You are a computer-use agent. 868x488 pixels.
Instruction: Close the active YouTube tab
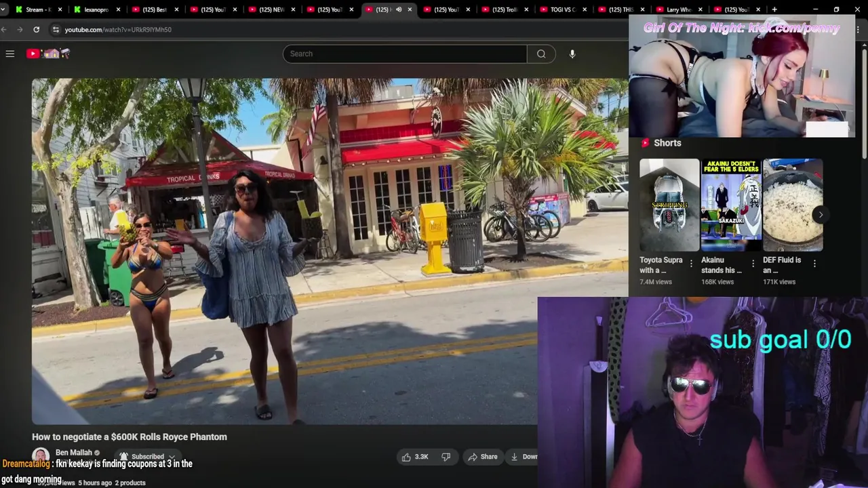tap(410, 9)
